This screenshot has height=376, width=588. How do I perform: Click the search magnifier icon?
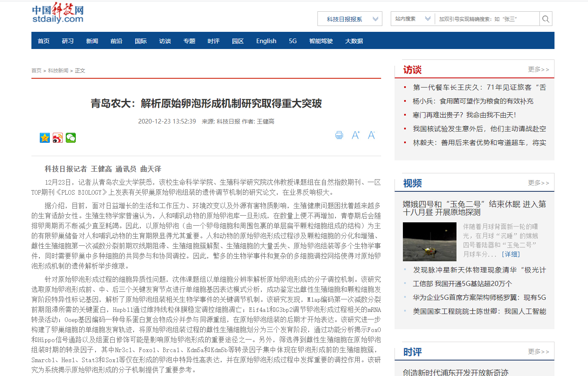(545, 19)
